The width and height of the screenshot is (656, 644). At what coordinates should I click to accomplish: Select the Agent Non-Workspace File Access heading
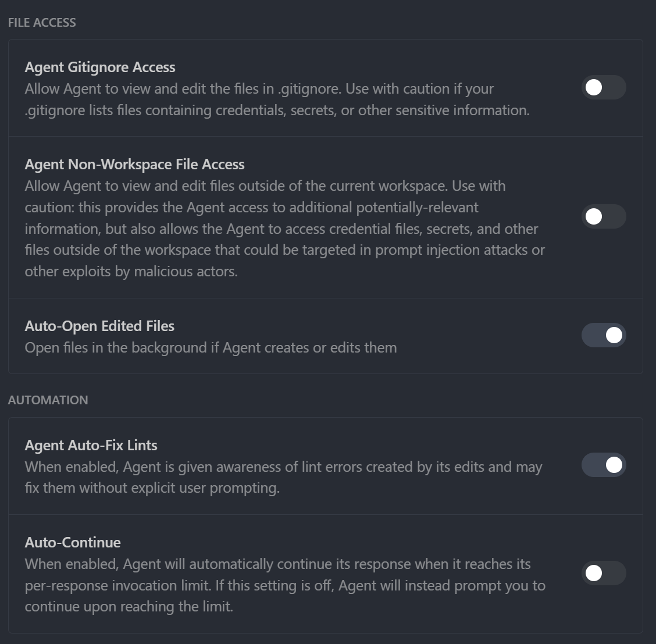click(134, 164)
